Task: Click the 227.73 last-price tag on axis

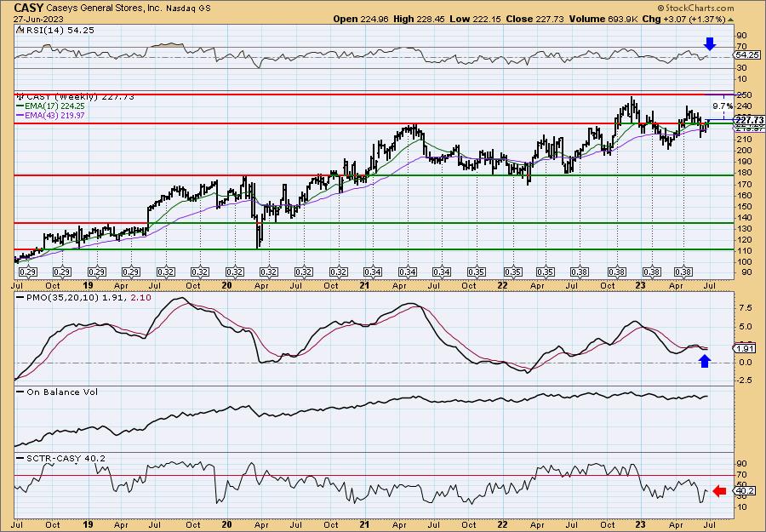Action: click(749, 120)
